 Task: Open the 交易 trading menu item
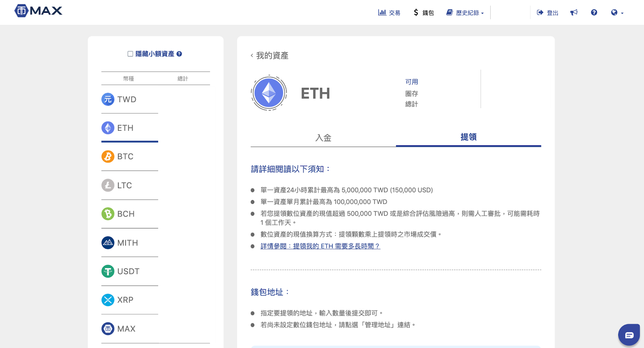pyautogui.click(x=389, y=12)
